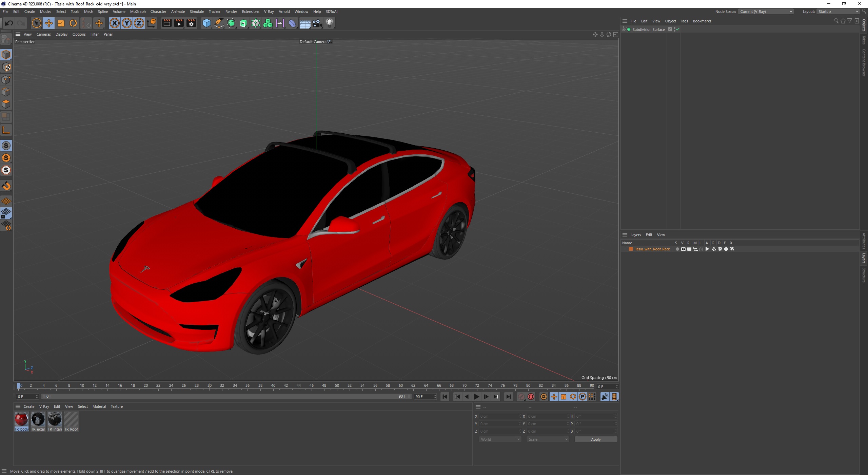Enable Snap in left palette
The height and width of the screenshot is (475, 868).
(x=6, y=186)
